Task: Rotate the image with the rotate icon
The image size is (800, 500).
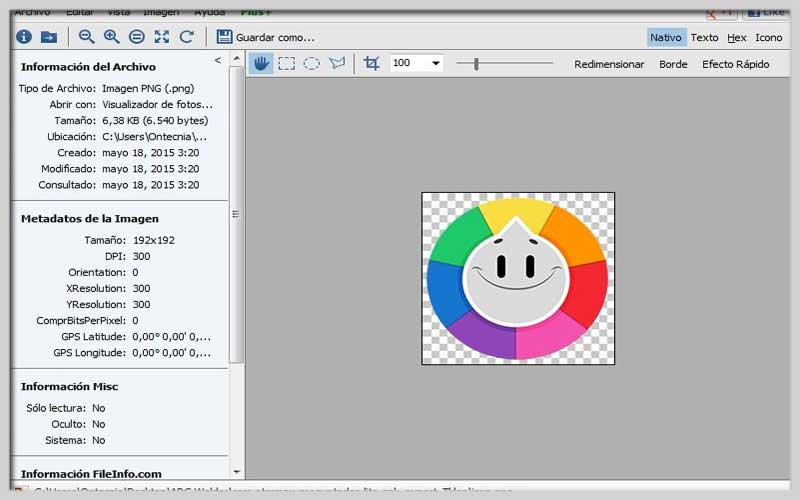Action: (x=187, y=37)
